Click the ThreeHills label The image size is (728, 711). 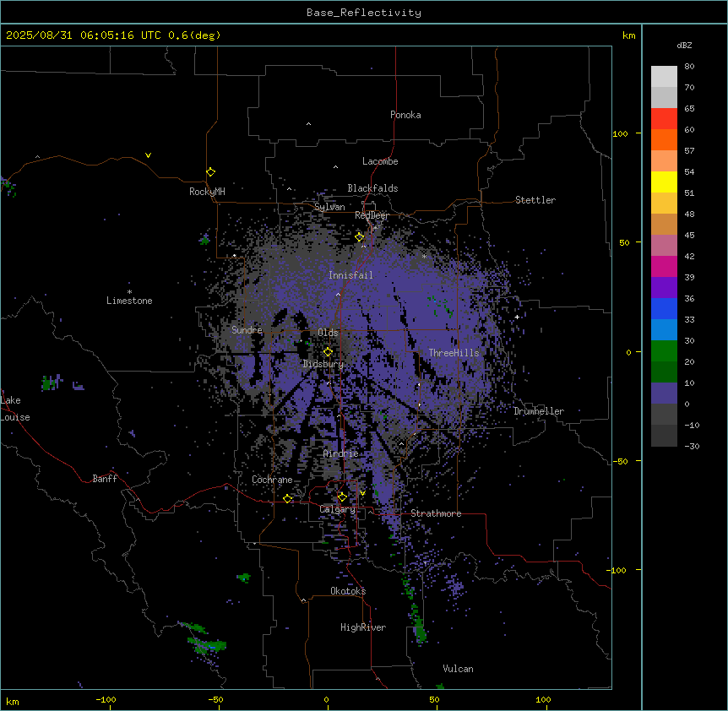click(x=454, y=353)
